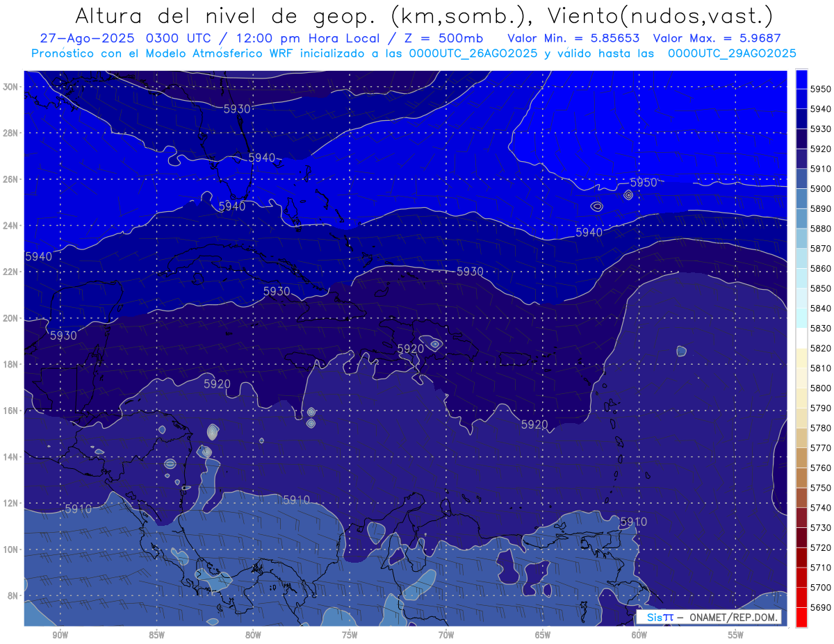The width and height of the screenshot is (834, 644).
Task: Click the 5950 contour label on the map
Action: 644,183
